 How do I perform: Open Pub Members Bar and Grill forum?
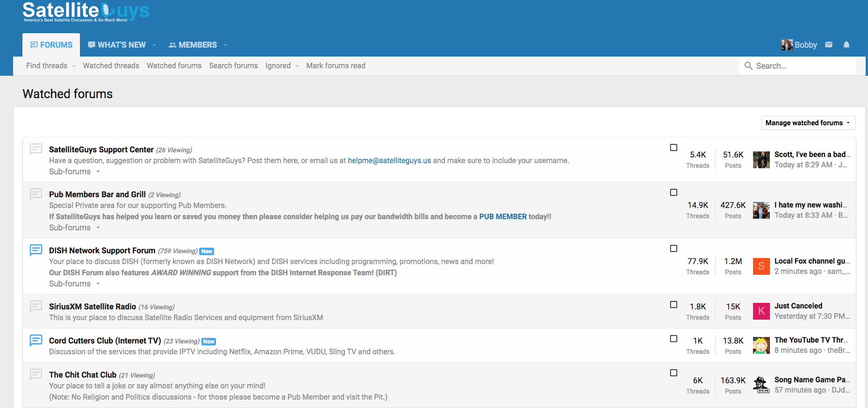point(97,194)
